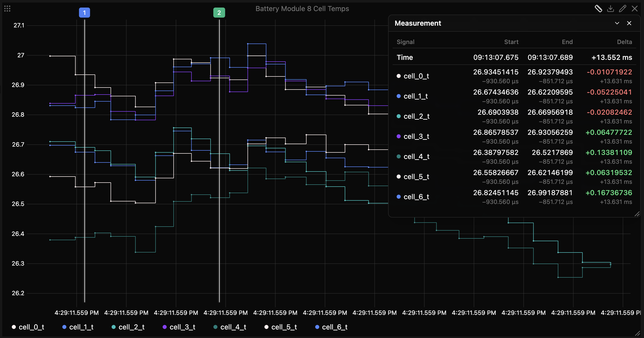Grab the Measurement panel resize handle

click(x=637, y=214)
